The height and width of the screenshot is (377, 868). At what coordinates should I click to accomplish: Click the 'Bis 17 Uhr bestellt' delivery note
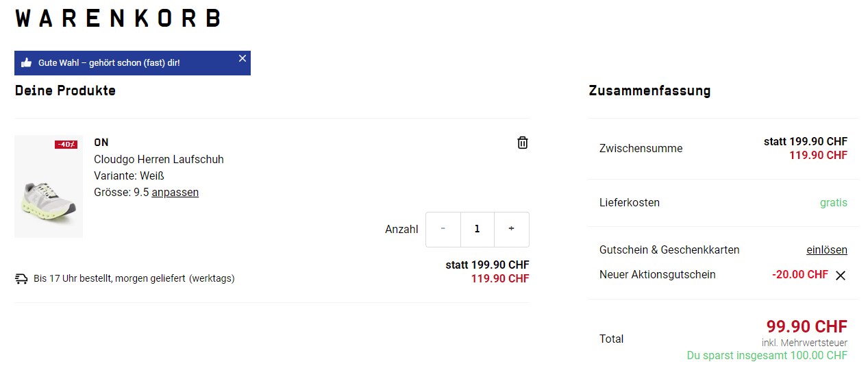coord(134,279)
